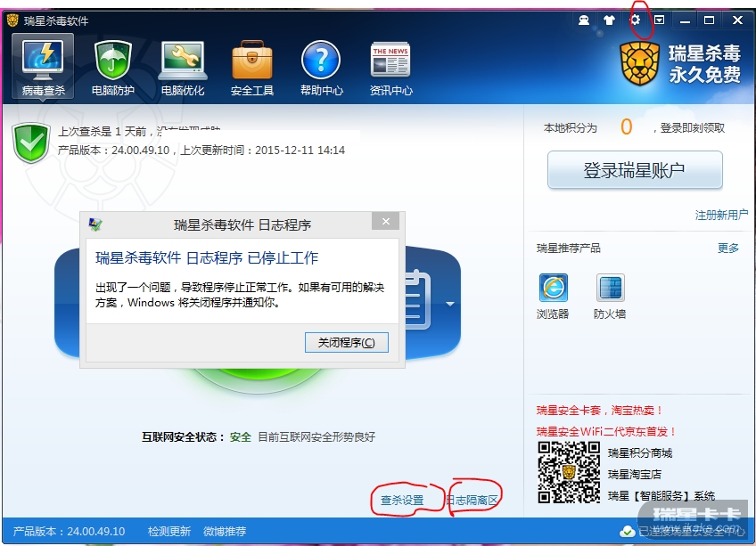Click 更多 link for recommended products

(728, 249)
